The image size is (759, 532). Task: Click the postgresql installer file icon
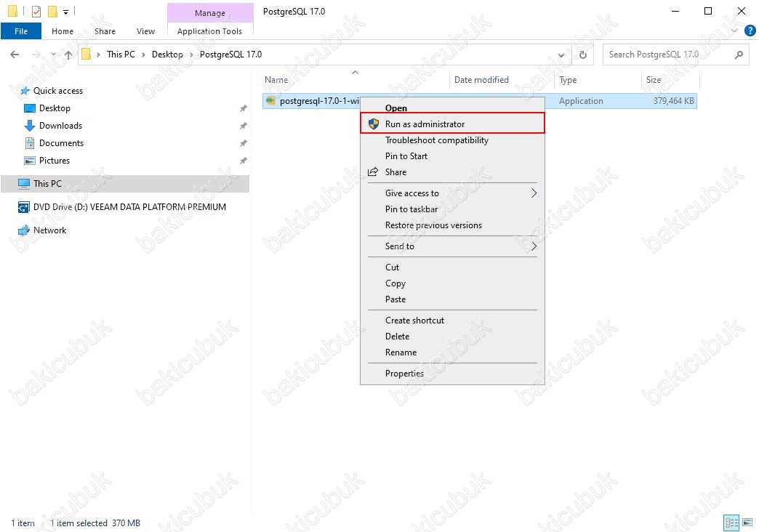click(270, 101)
